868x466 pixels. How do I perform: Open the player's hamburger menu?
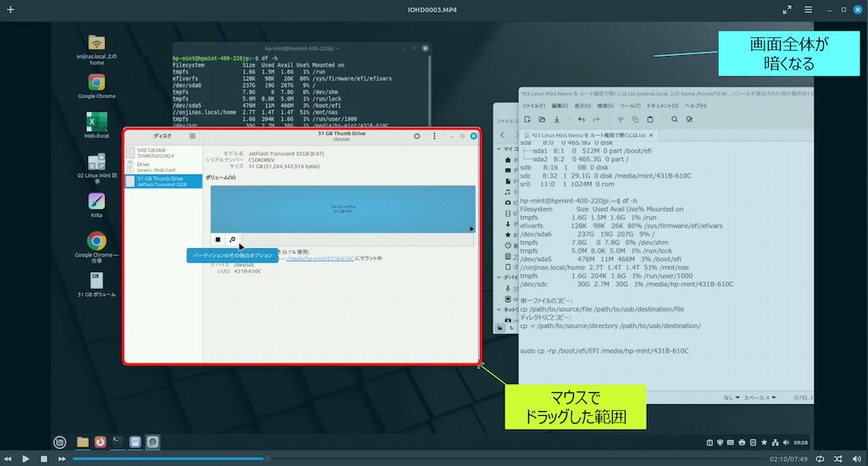[808, 9]
